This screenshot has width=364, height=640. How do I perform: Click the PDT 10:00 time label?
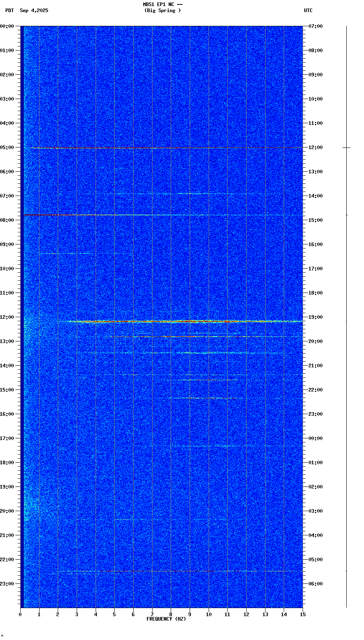(x=7, y=269)
